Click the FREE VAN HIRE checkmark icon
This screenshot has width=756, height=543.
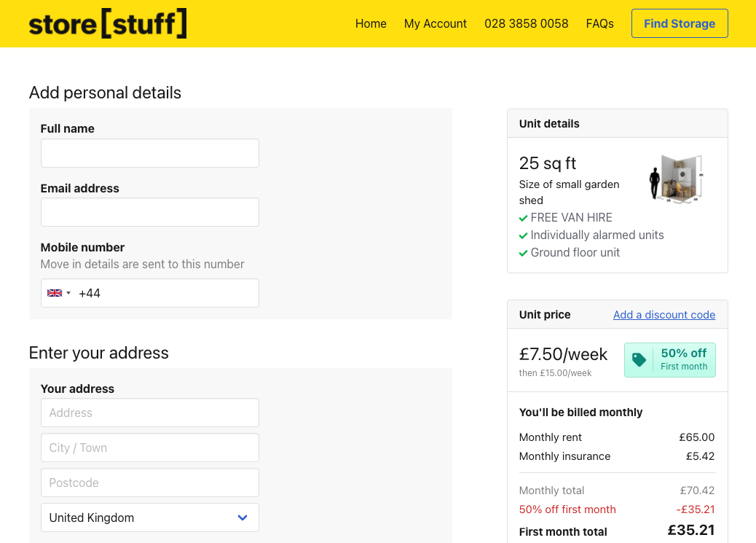click(523, 218)
